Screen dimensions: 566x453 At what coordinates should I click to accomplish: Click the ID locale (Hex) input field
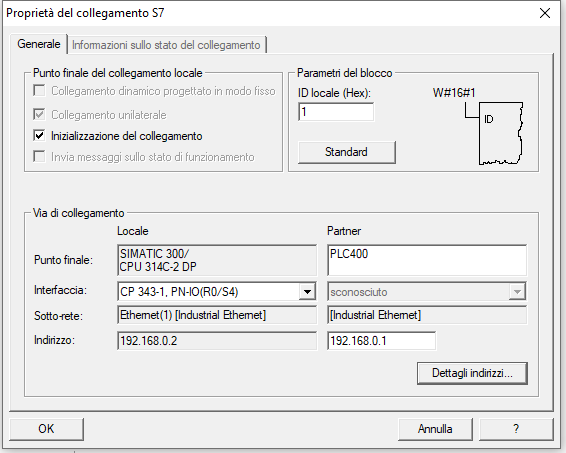pyautogui.click(x=336, y=112)
